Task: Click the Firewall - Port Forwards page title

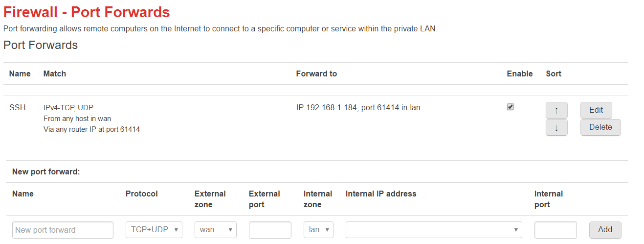Action: [87, 12]
